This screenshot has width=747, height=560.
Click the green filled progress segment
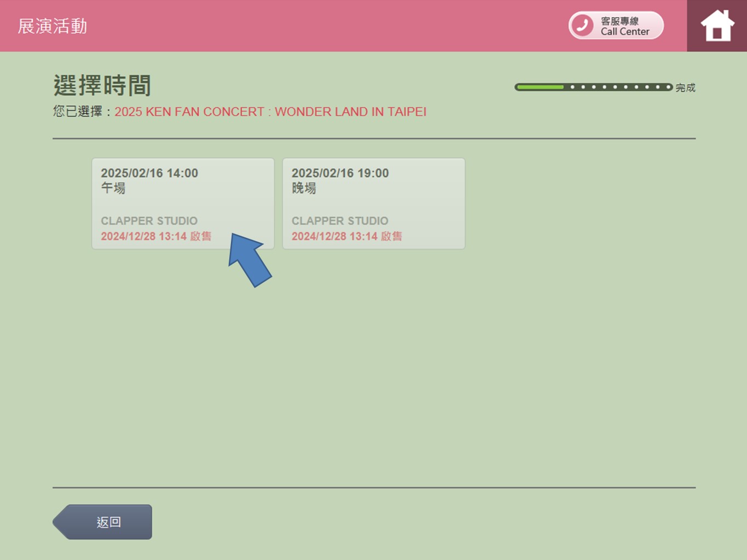540,87
